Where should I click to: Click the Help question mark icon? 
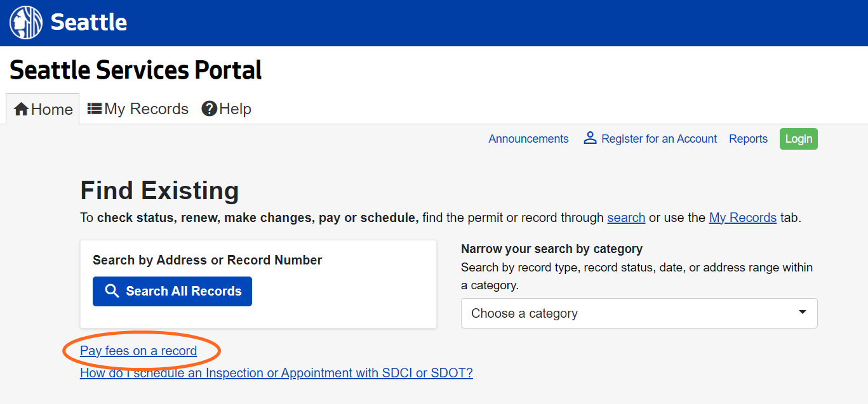[209, 109]
